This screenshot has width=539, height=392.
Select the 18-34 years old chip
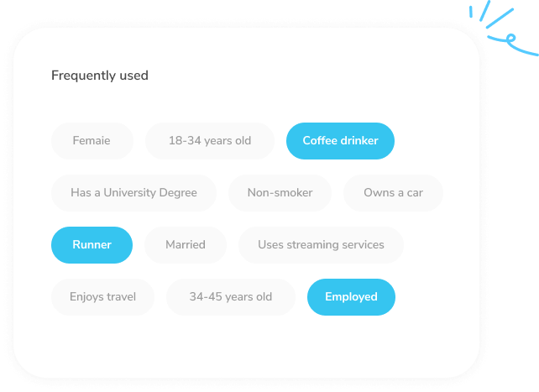210,141
